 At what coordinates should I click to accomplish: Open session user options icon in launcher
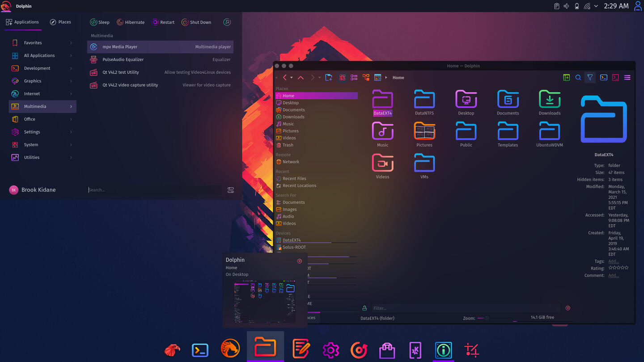(x=227, y=22)
